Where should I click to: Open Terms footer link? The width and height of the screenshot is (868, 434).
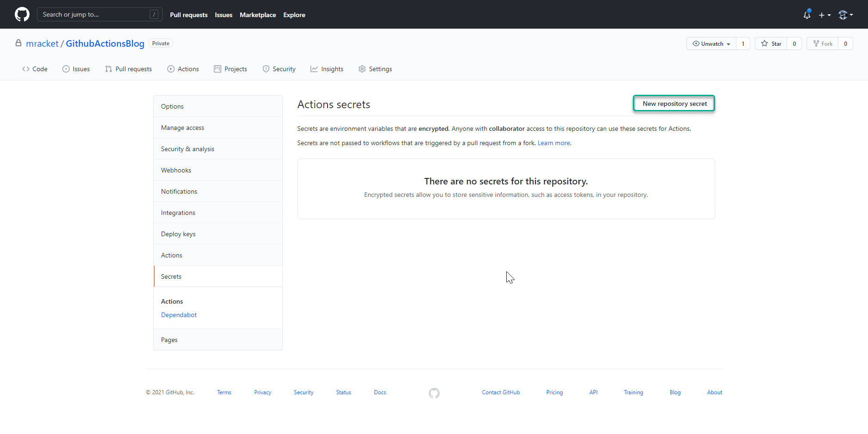pyautogui.click(x=224, y=392)
